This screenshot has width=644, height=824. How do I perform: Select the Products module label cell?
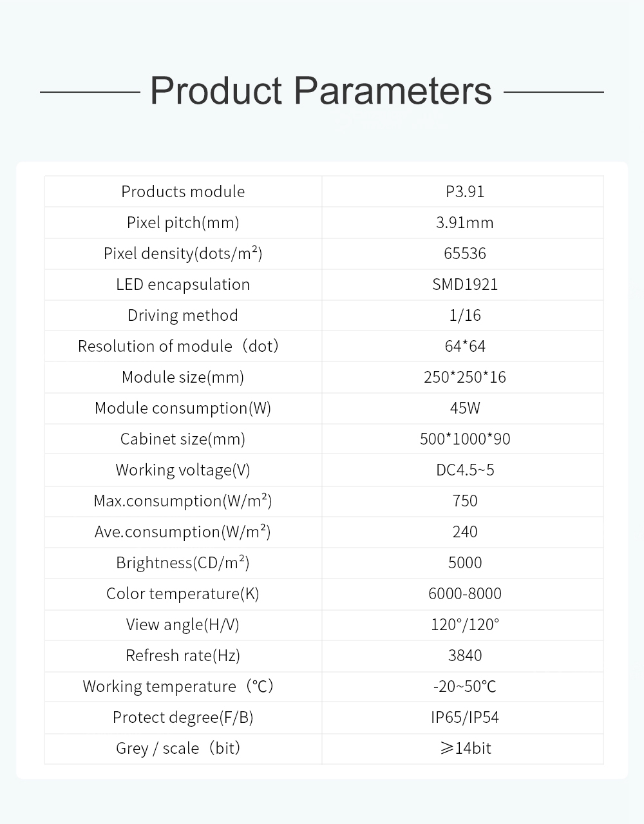(183, 191)
